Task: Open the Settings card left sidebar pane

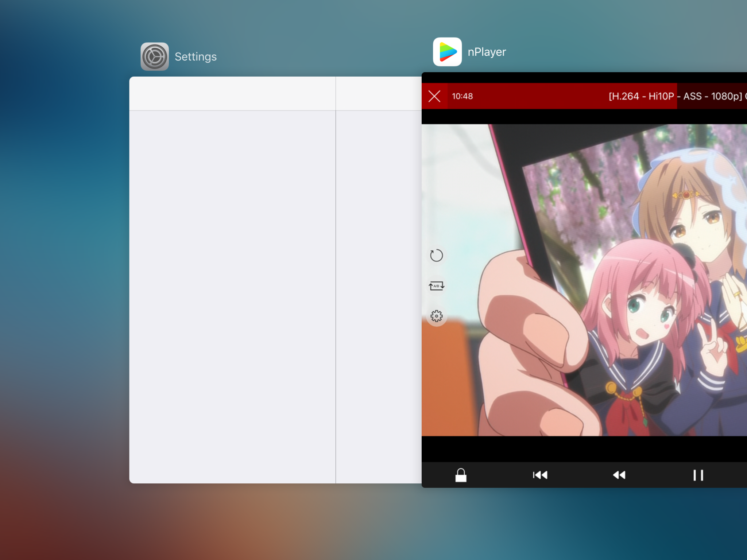Action: tap(232, 292)
